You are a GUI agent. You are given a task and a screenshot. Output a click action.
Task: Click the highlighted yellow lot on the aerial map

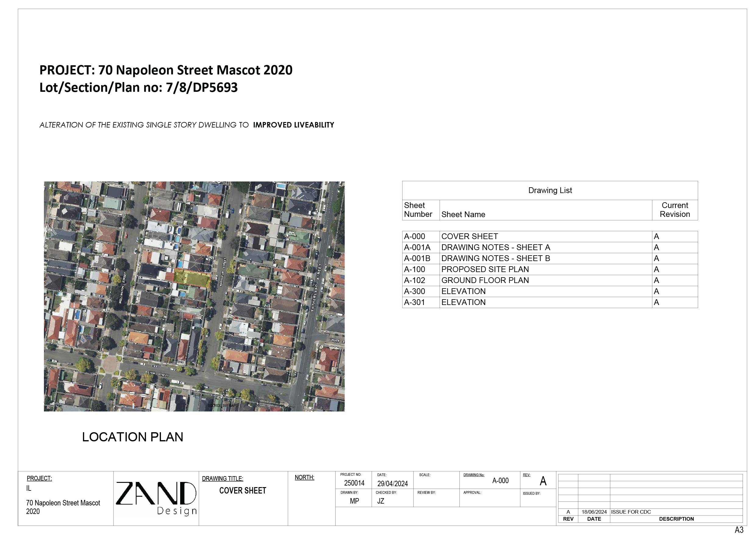[192, 278]
